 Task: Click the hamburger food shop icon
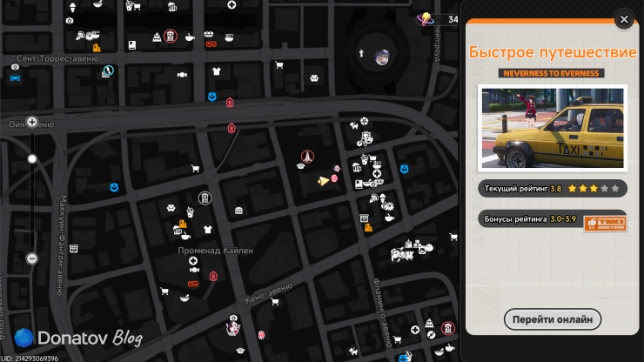tap(238, 211)
